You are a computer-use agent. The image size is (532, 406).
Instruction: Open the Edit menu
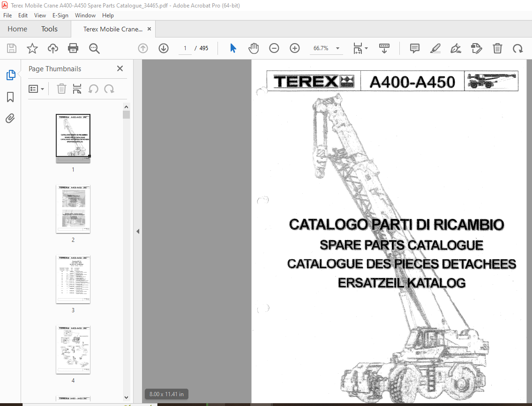point(22,15)
